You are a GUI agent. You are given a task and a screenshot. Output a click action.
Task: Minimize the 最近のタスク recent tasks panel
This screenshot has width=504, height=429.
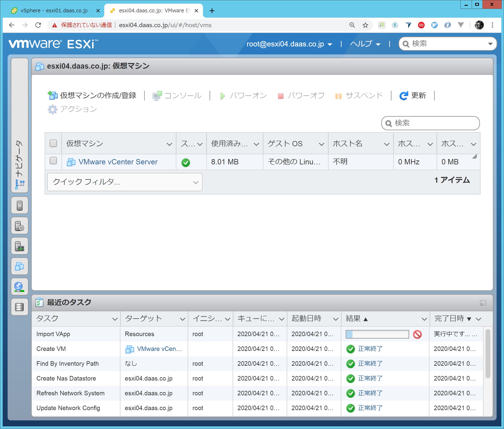tap(483, 303)
